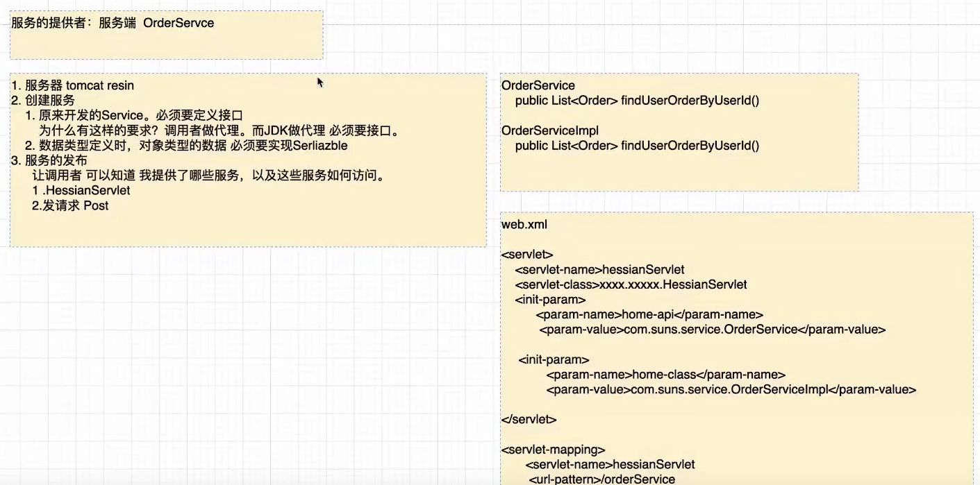The image size is (980, 485).
Task: Click the home-api param-name line
Action: (x=649, y=314)
